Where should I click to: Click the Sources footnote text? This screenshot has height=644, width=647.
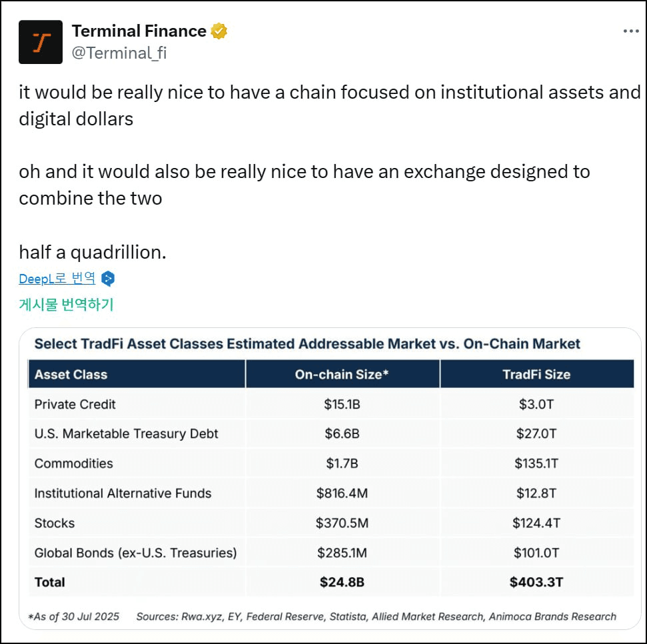click(376, 617)
